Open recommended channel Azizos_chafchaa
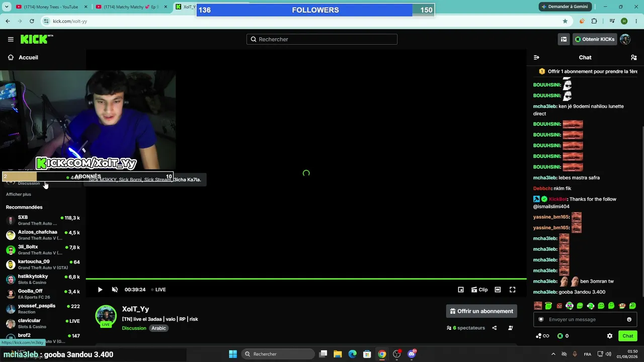Viewport: 644px width, 362px height. 43,235
